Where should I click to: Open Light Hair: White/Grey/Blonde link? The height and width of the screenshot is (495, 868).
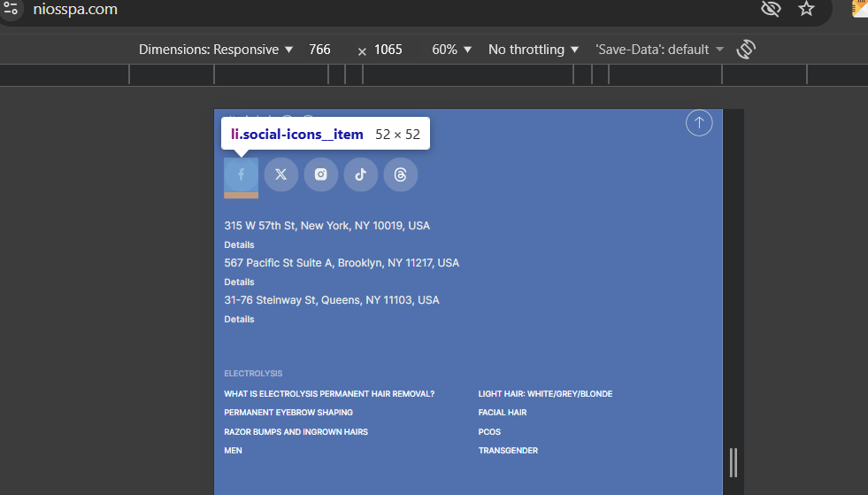(x=545, y=393)
